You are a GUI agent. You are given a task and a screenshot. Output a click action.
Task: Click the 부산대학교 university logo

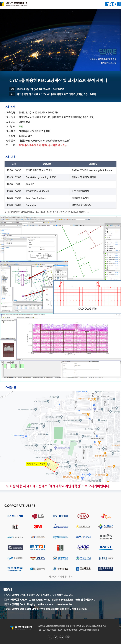click(x=83, y=558)
